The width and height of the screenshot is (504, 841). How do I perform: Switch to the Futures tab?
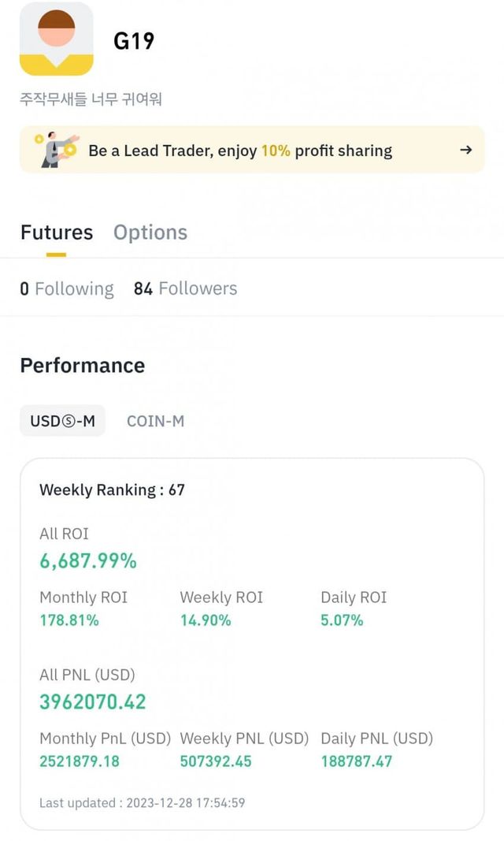click(56, 233)
